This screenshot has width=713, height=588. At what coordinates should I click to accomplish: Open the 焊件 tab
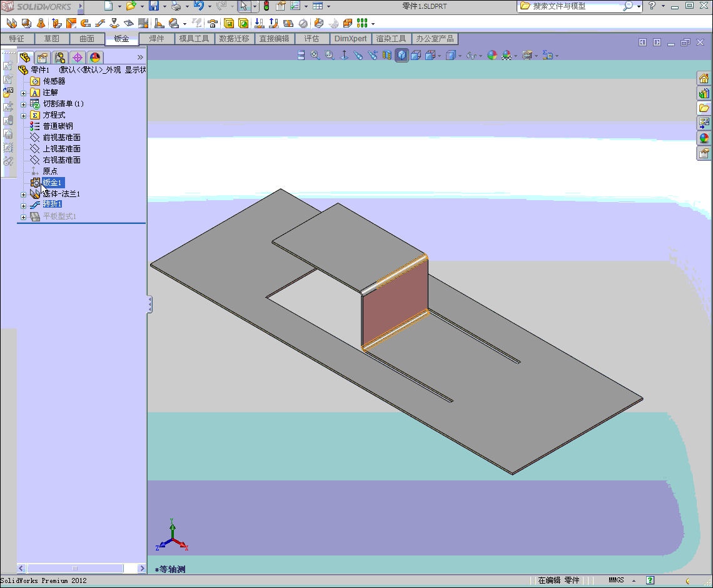[x=156, y=39]
